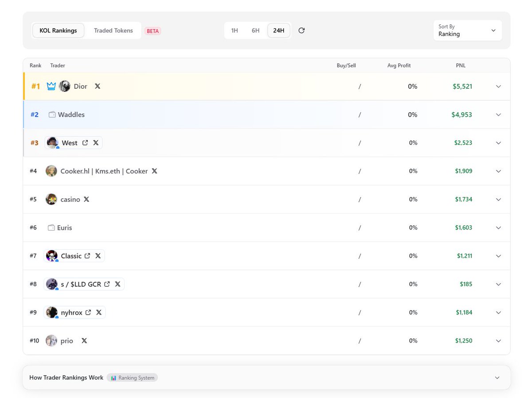This screenshot has height=398, width=532.
Task: Open Dior's X profile icon
Action: [98, 86]
